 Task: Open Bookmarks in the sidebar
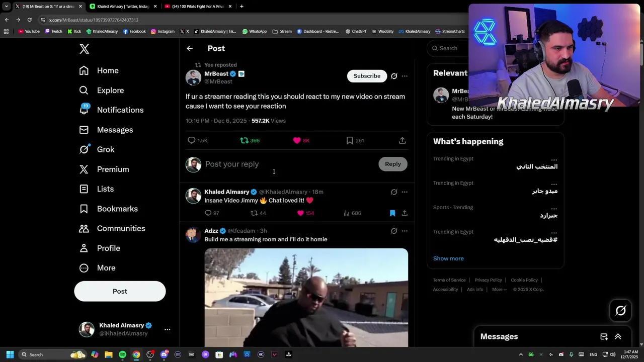tap(108, 209)
